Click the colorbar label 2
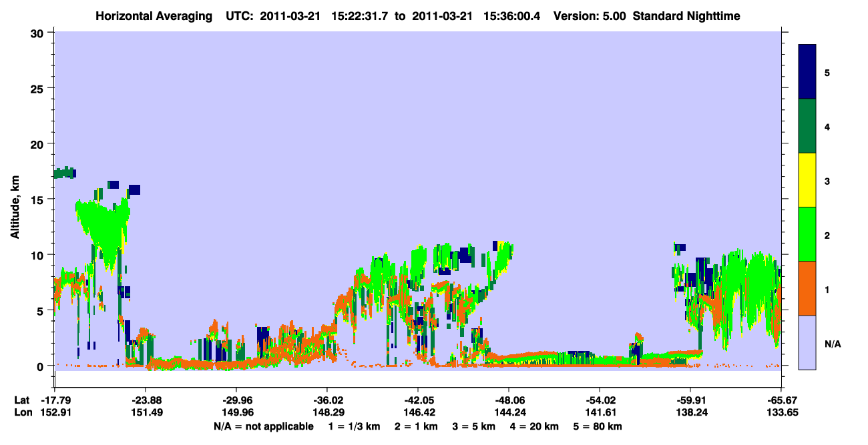Screen dimensions: 868x445 coord(827,235)
